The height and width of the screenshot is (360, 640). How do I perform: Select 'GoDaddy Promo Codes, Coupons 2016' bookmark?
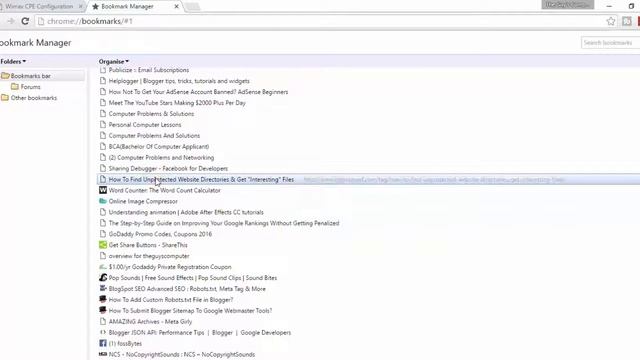click(x=160, y=234)
